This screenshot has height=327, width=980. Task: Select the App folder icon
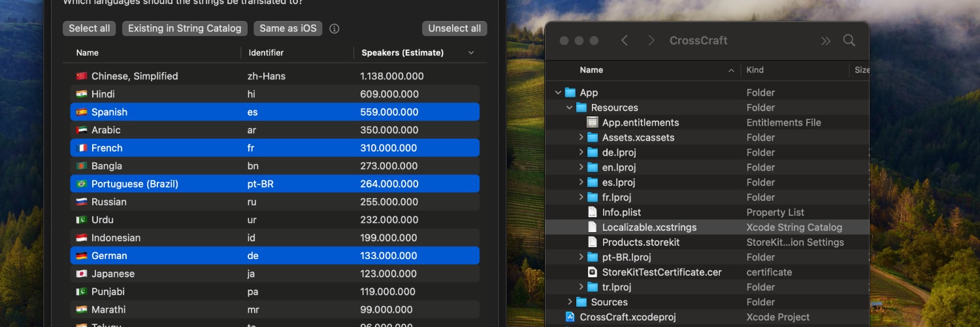coord(570,93)
